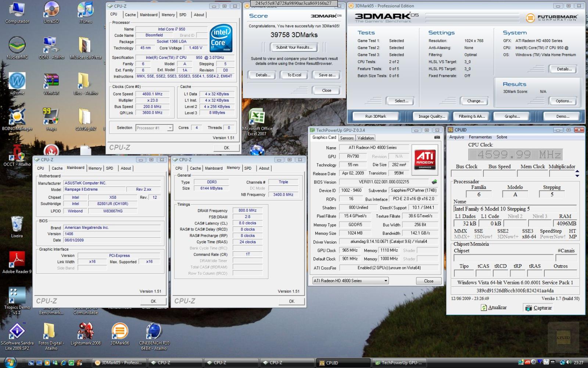Open the Musicas da Preta folder
This screenshot has width=588, height=368.
click(86, 48)
